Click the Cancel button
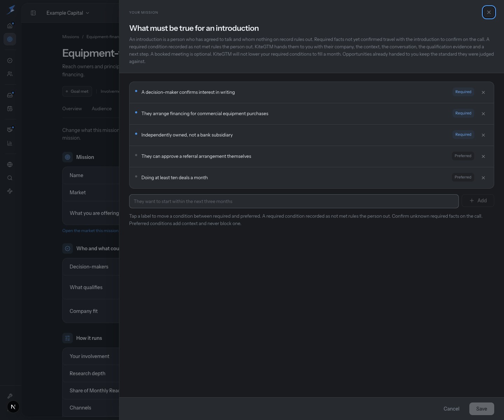Screen dimensions: 504x420 451,409
